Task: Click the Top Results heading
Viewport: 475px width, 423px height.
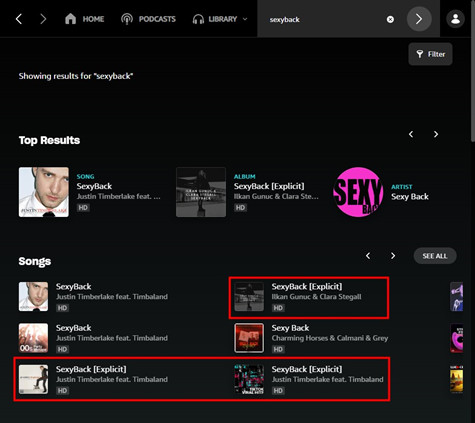Action: [49, 140]
